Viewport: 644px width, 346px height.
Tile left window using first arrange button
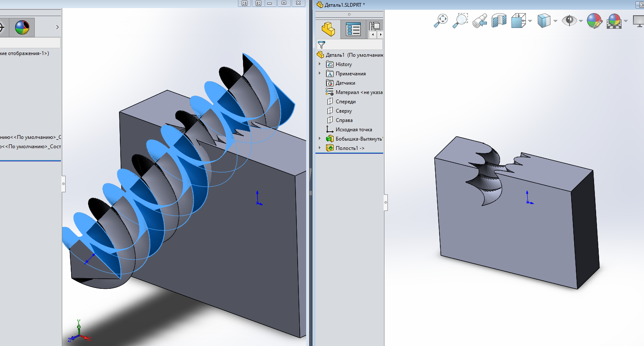point(244,3)
